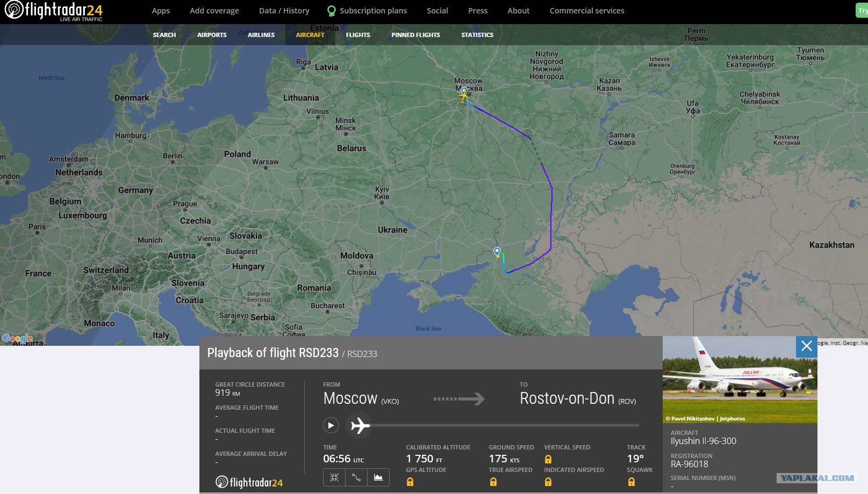The width and height of the screenshot is (868, 494).
Task: Open the Add coverage menu
Action: point(214,11)
